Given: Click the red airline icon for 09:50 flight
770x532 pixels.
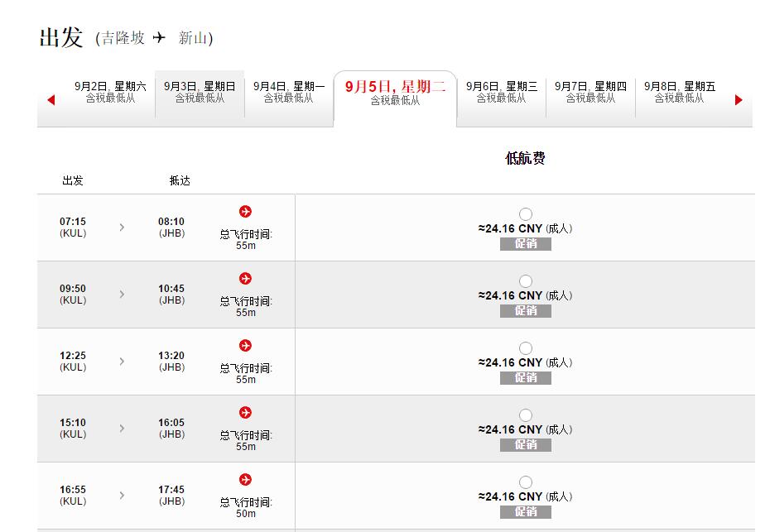Looking at the screenshot, I should pos(245,279).
